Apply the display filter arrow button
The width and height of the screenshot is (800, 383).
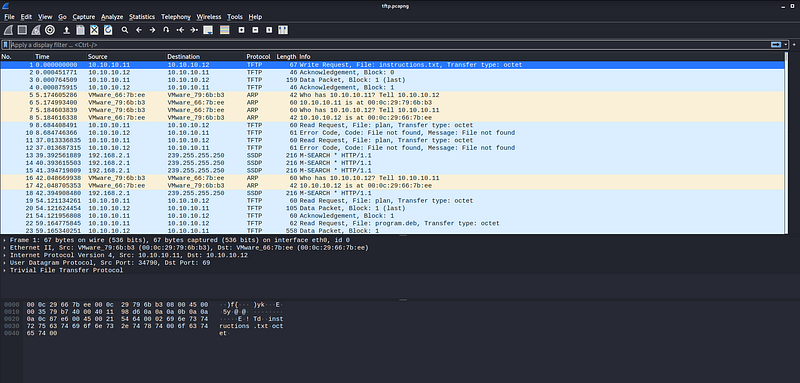776,45
